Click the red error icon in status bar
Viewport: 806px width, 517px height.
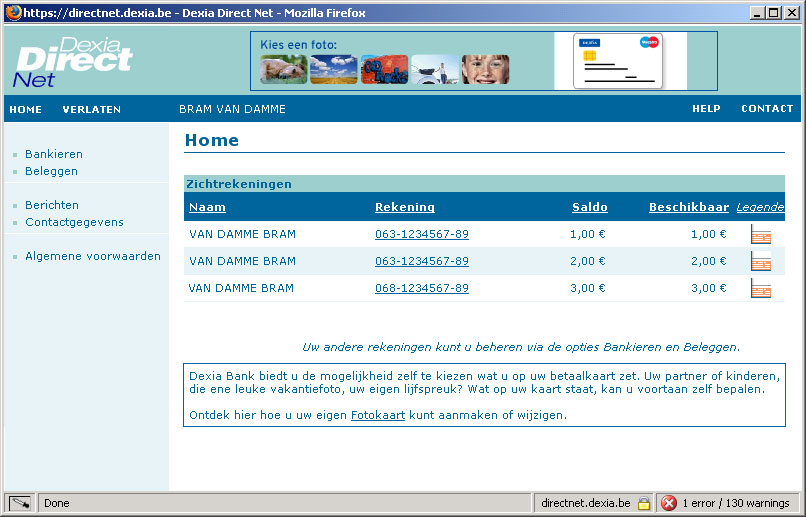tap(669, 503)
